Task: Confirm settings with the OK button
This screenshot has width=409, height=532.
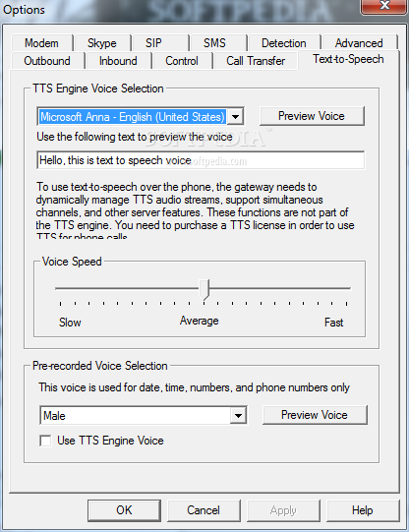Action: coord(124,510)
